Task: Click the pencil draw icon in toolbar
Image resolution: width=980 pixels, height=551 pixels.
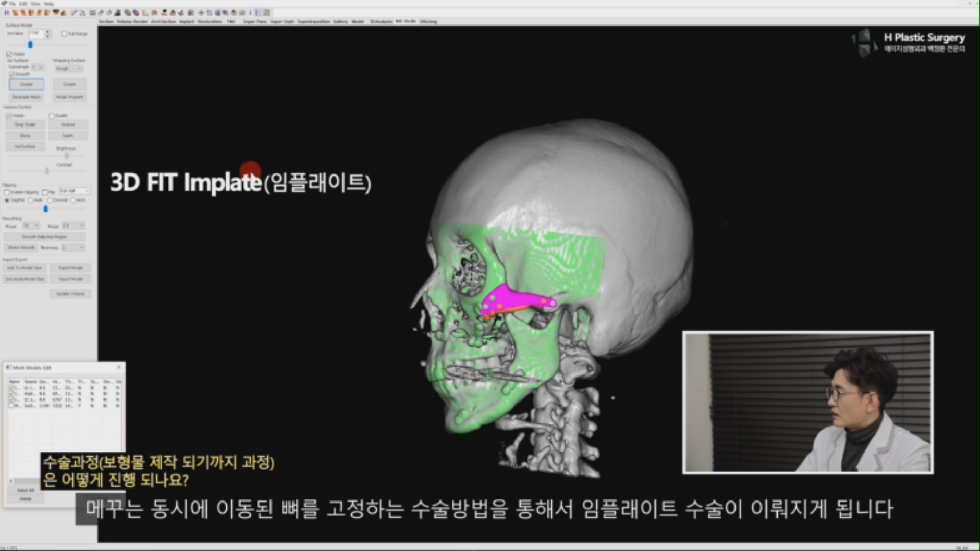Action: 74,13
